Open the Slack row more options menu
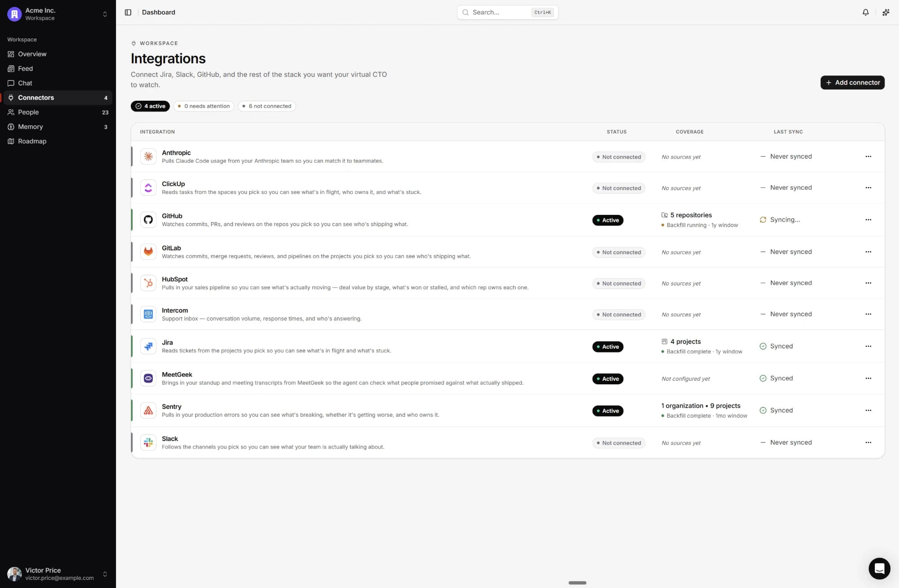This screenshot has height=588, width=899. (x=868, y=442)
